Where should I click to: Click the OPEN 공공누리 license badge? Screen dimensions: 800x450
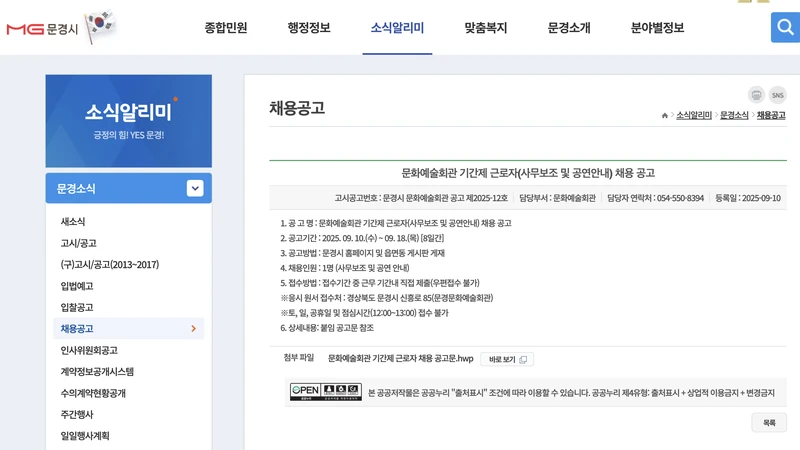326,392
